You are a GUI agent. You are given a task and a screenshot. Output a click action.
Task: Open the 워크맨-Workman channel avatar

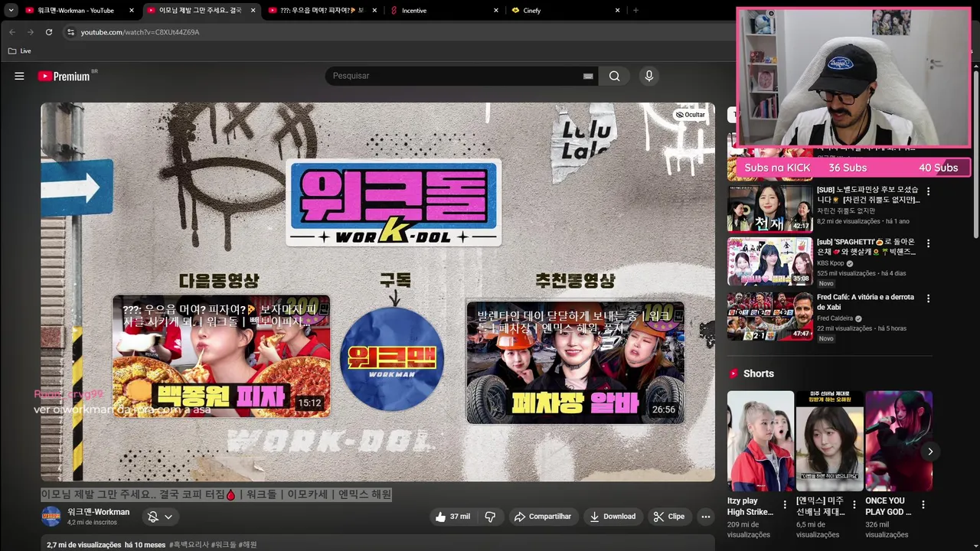[51, 517]
